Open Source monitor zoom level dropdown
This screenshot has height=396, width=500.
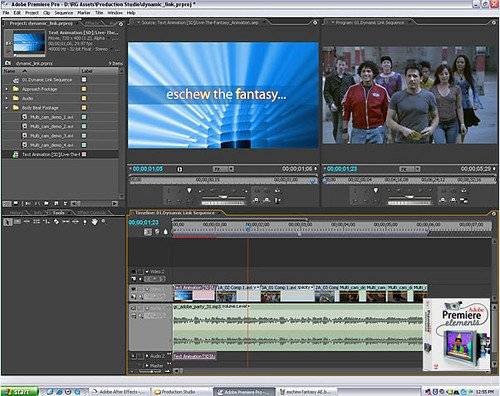click(x=224, y=169)
